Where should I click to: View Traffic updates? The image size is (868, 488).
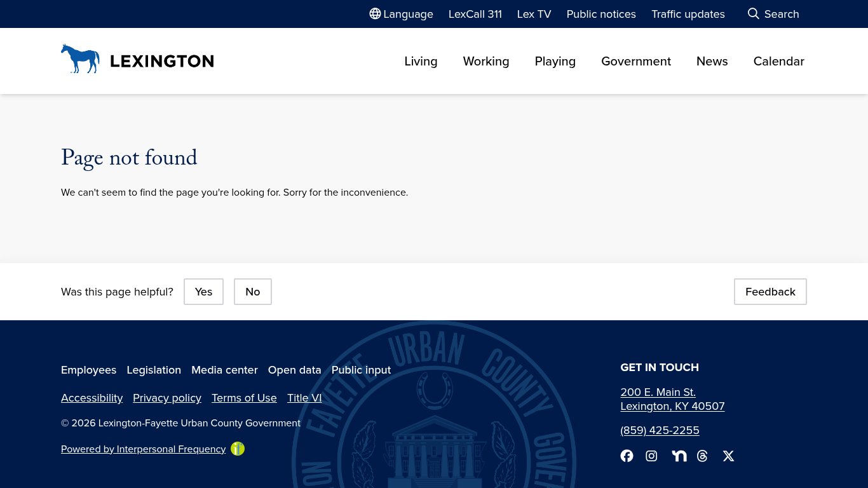tap(688, 14)
